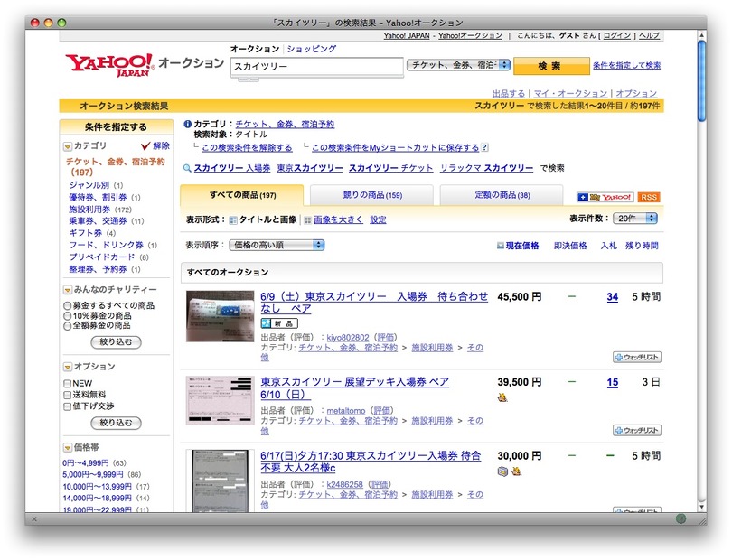Viewport: 732px width, 560px height.
Task: Open the RSS feed button
Action: 649,198
